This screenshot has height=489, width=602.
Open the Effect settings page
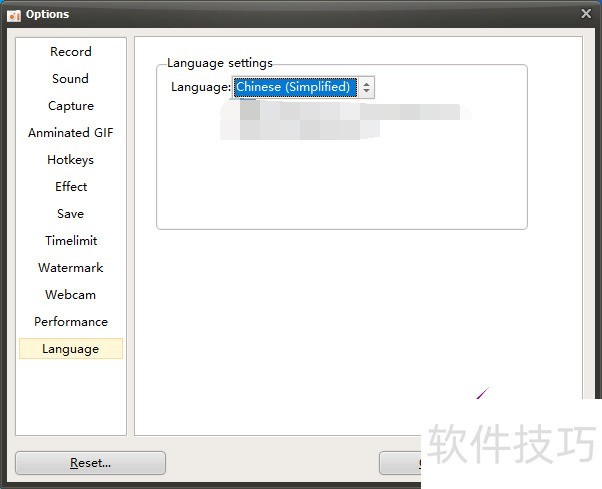tap(71, 187)
